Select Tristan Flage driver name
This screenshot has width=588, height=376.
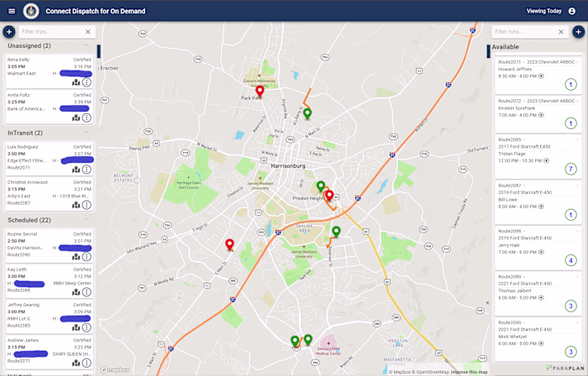[x=512, y=154]
